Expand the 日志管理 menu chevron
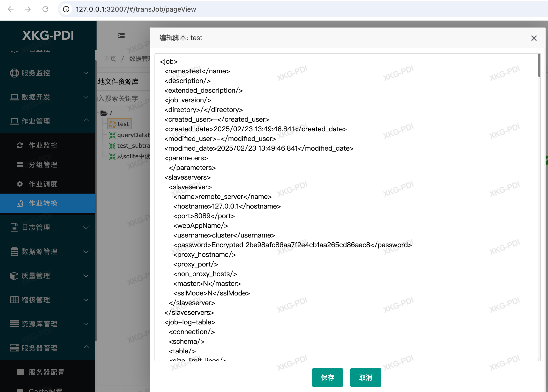 click(x=86, y=227)
